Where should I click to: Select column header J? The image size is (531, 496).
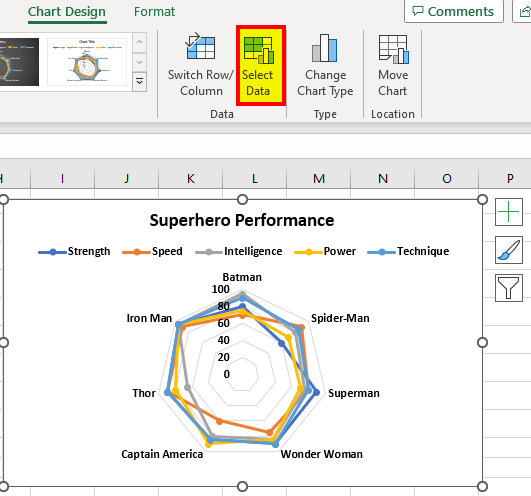(126, 178)
